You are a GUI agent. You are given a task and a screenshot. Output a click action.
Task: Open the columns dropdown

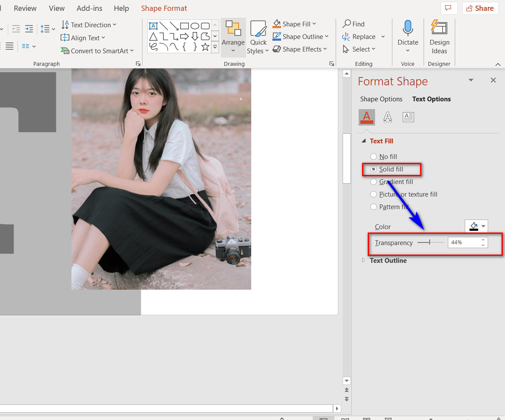(29, 46)
